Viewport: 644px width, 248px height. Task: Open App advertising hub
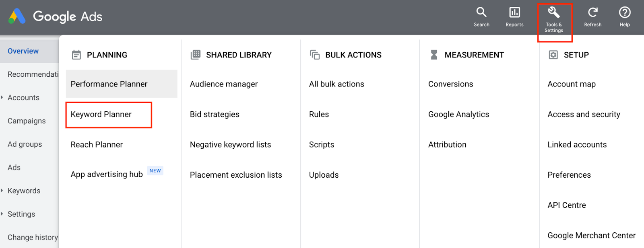107,174
